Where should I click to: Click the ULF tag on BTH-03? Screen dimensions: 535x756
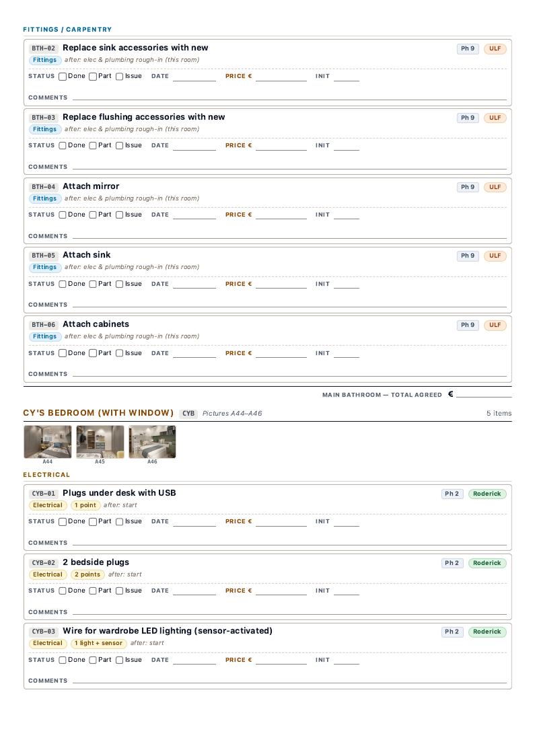coord(495,118)
